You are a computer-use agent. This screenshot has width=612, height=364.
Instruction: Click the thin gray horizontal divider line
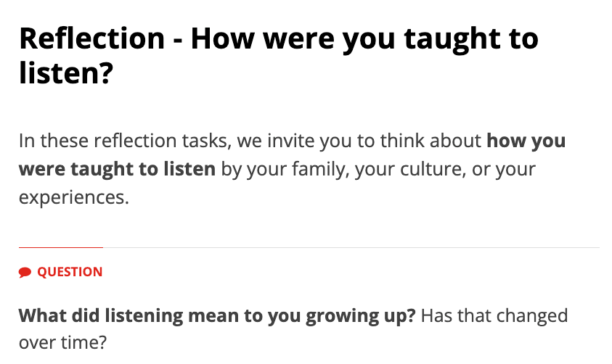(x=348, y=248)
